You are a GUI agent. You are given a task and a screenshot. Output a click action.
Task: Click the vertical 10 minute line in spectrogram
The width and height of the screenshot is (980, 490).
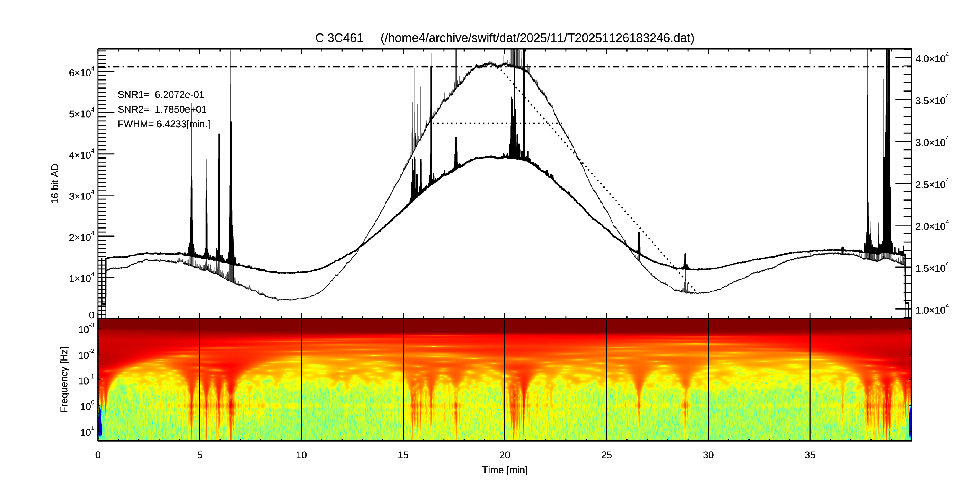click(301, 380)
